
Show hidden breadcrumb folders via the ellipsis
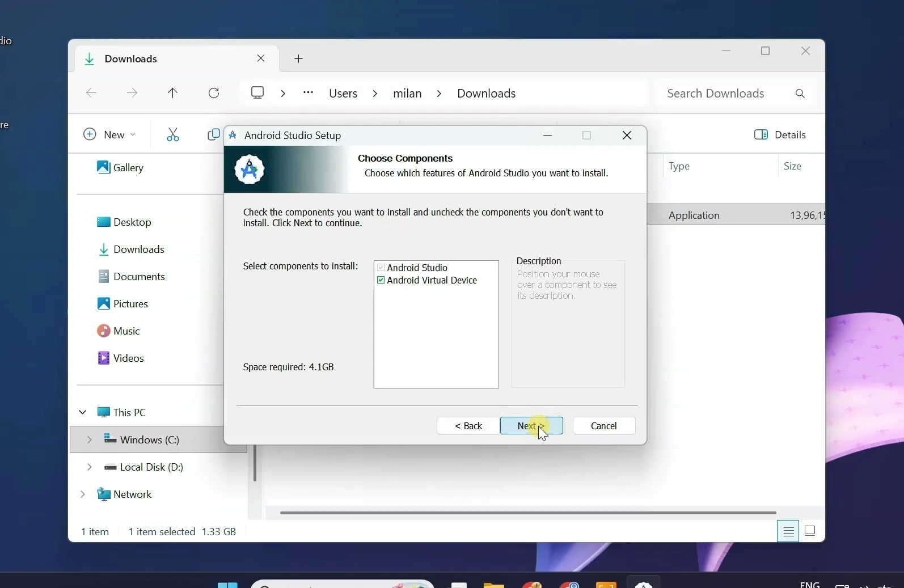pyautogui.click(x=308, y=93)
